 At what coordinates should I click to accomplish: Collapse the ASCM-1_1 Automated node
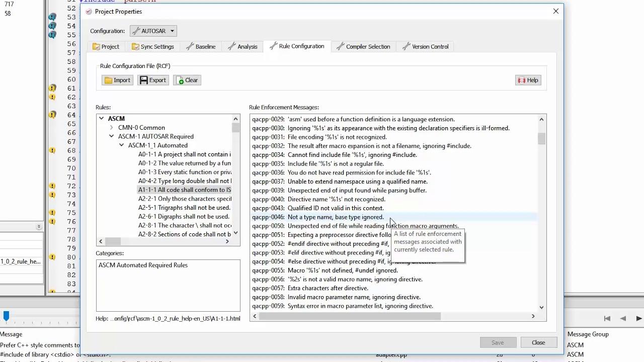pos(121,145)
